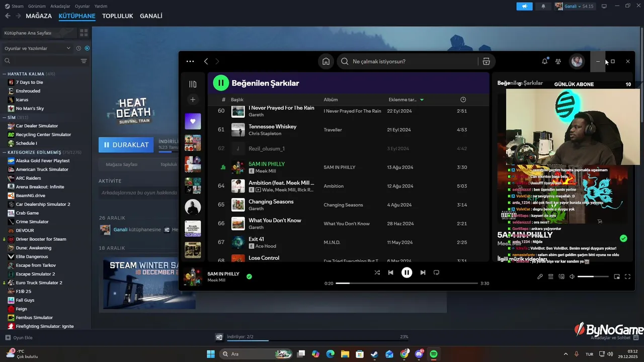Open lyrics microphone icon in player
The height and width of the screenshot is (362, 644).
[x=540, y=277]
